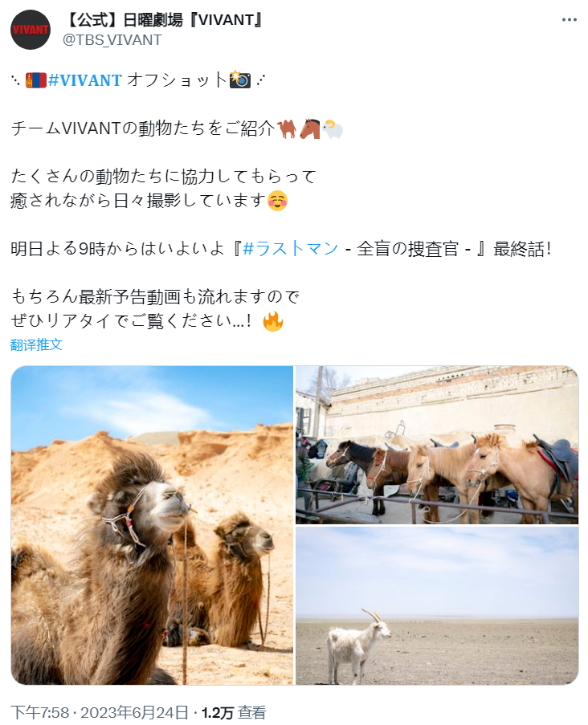View the white goat photo thumbnail
Viewport: 588px width, 725px height.
coord(437,605)
